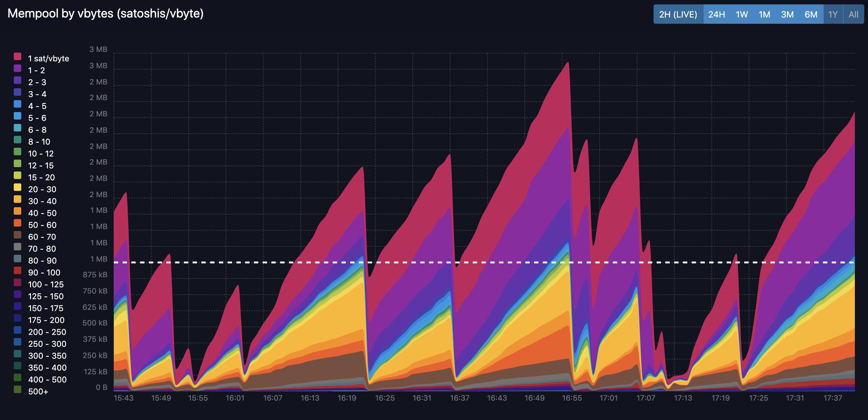Switch to the 24H time range
868x420 pixels.
tap(716, 14)
